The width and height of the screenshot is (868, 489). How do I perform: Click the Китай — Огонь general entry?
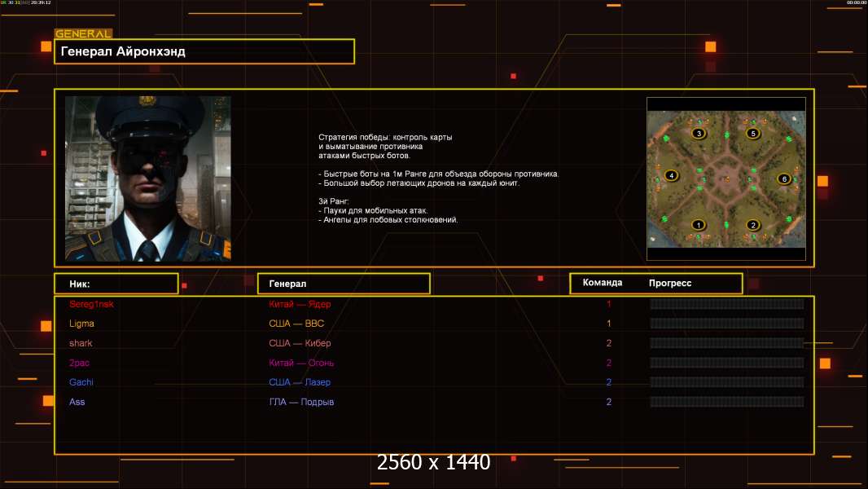(301, 363)
